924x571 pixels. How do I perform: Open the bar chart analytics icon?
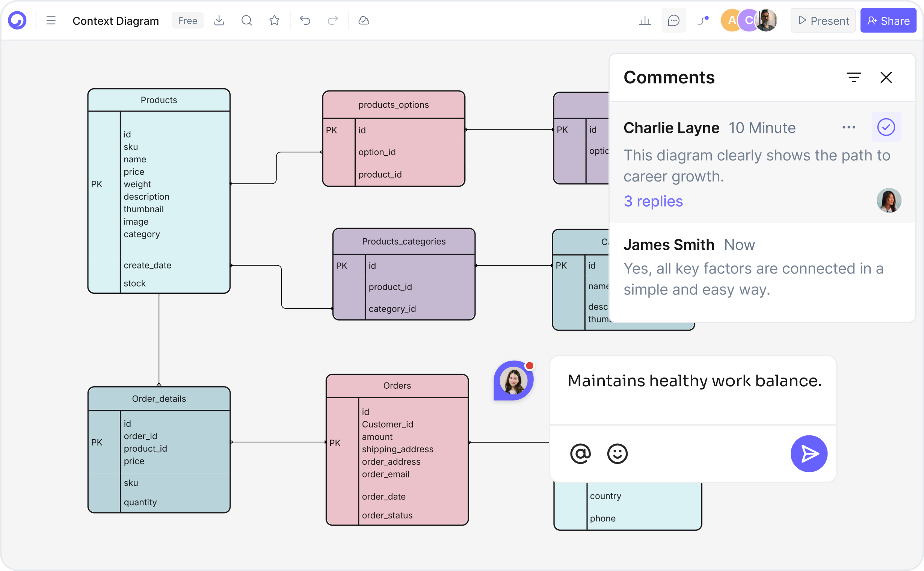645,20
